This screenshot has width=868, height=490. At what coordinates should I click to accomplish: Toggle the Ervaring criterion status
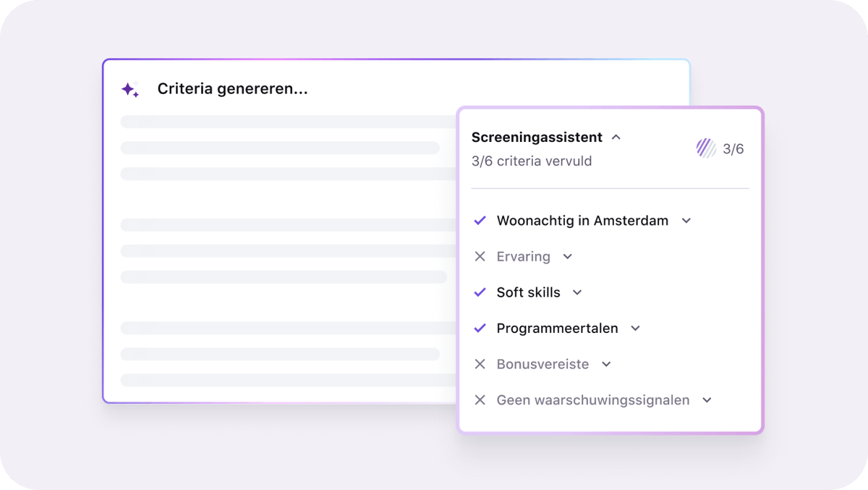[480, 256]
